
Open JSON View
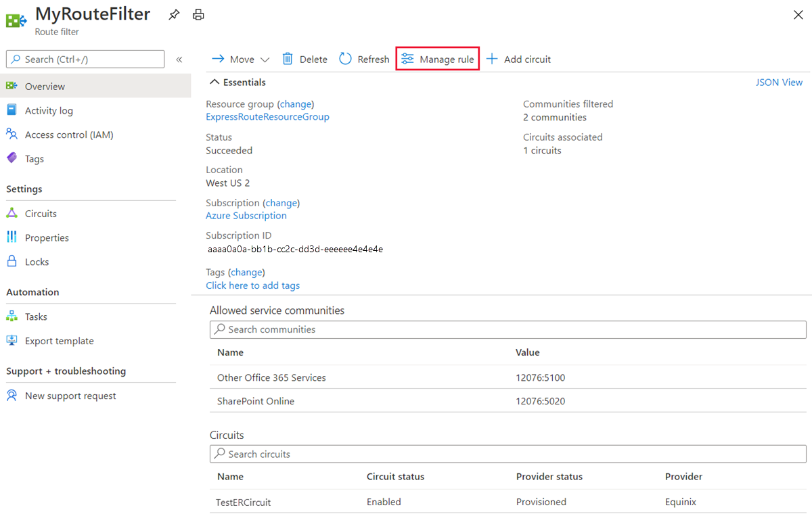(x=779, y=82)
